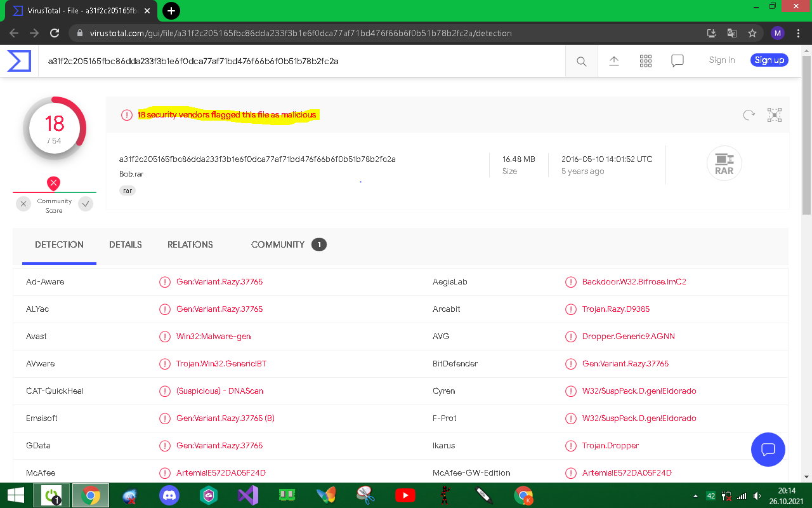Viewport: 812px width, 508px height.
Task: Close the VirusTotal browser tab
Action: coord(148,11)
